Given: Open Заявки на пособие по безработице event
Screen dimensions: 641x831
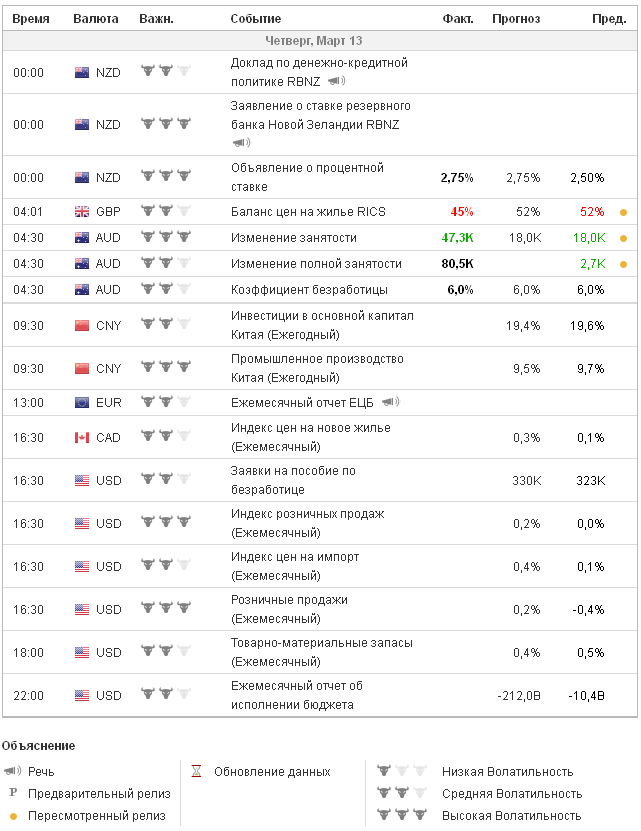Looking at the screenshot, I should [x=293, y=480].
